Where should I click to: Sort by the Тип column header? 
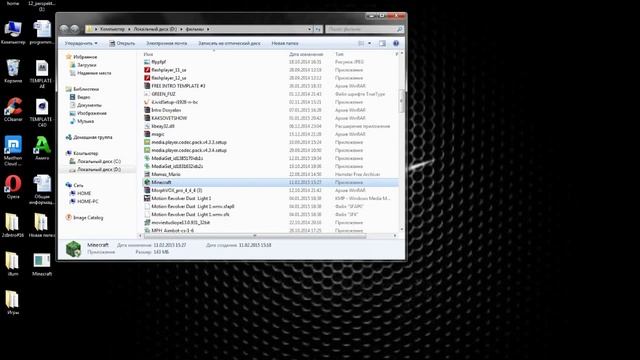point(339,54)
